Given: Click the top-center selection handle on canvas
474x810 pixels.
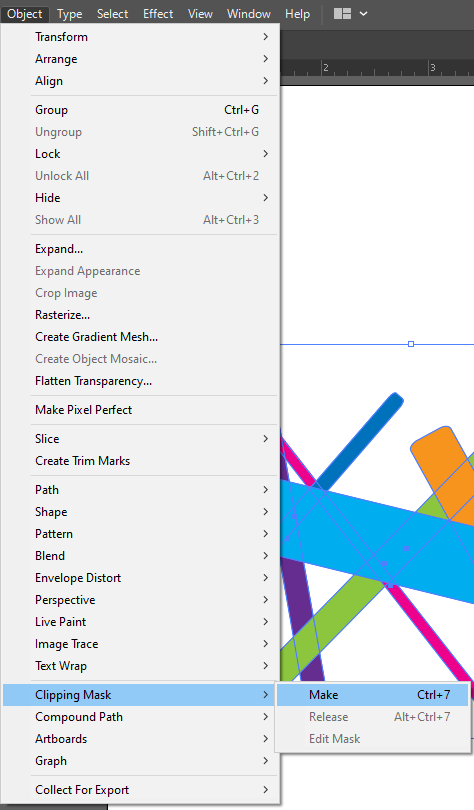Looking at the screenshot, I should click(411, 344).
